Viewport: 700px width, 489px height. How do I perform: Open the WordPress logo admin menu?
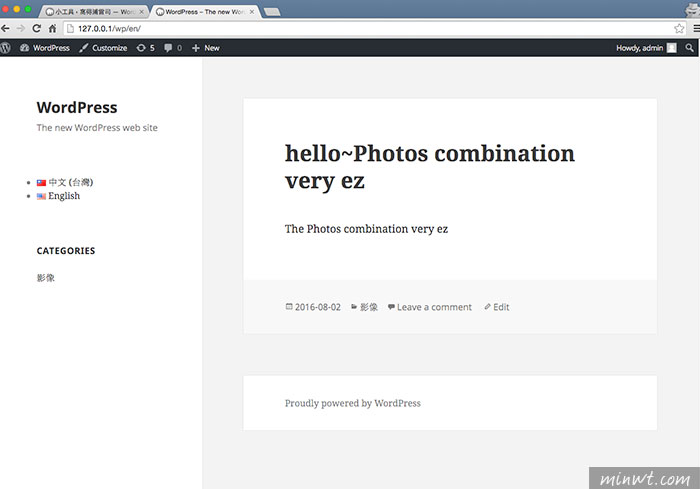coord(5,48)
